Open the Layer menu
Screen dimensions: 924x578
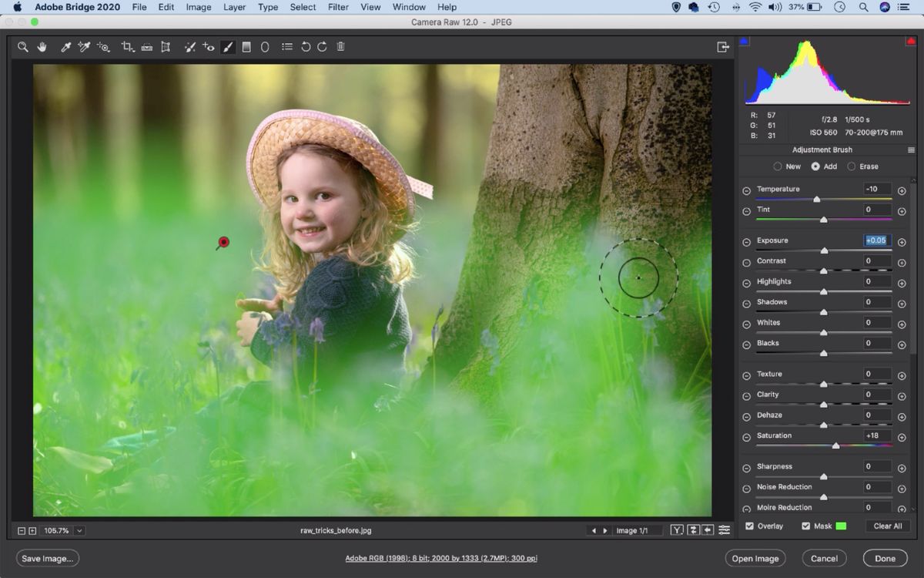pos(235,7)
